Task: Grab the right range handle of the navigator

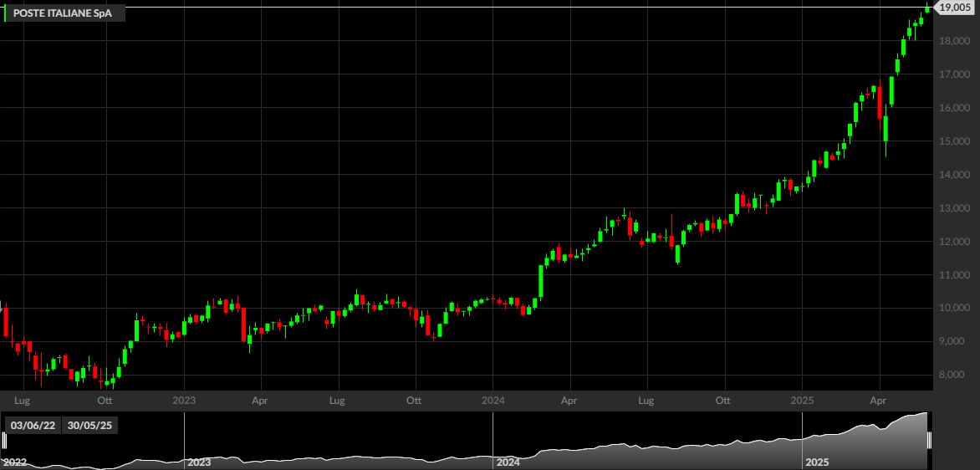Action: pos(929,440)
